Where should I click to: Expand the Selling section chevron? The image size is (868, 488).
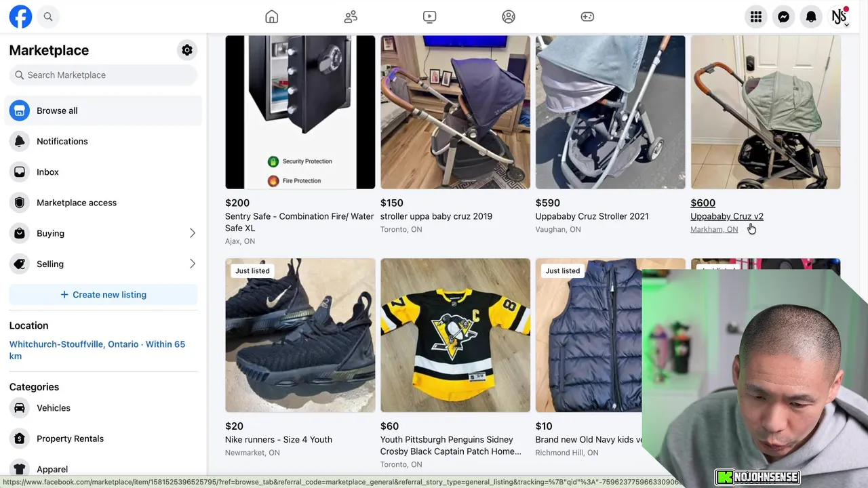click(193, 264)
